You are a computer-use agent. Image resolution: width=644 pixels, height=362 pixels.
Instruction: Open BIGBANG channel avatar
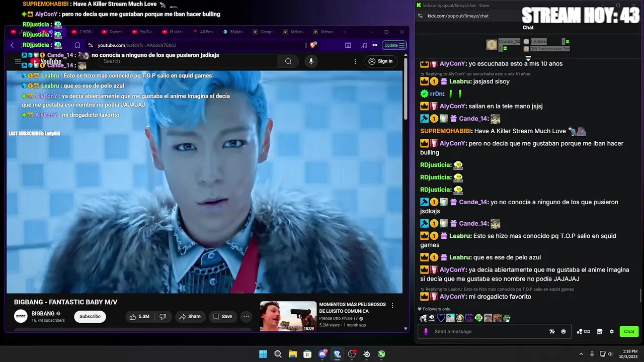21,316
